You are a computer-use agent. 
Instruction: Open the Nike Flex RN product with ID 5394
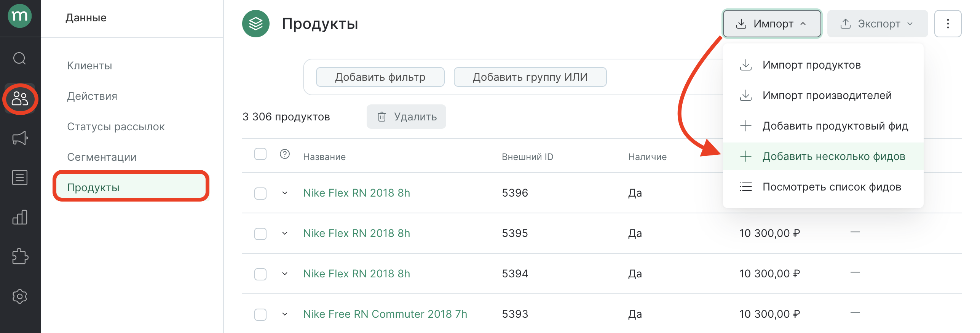coord(356,274)
